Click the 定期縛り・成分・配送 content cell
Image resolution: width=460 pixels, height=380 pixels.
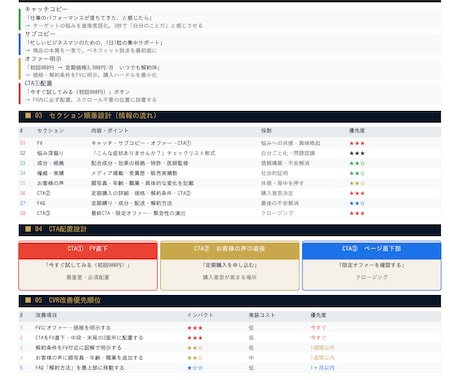click(131, 203)
